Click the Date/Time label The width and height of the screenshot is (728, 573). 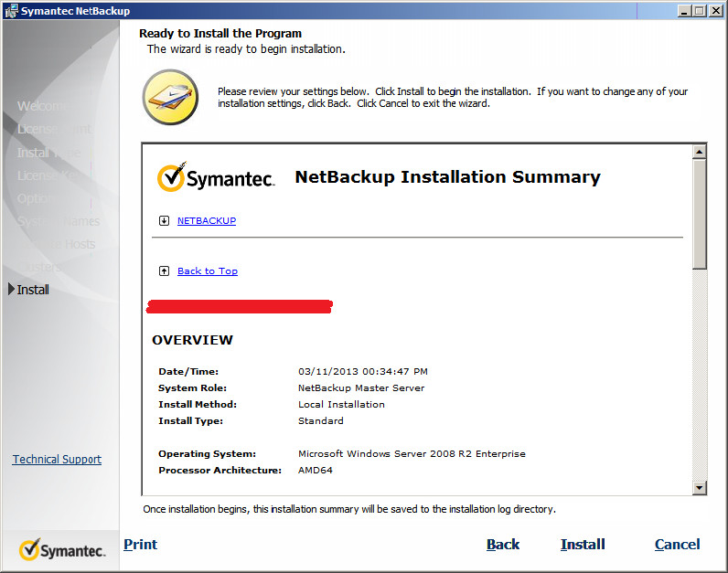[x=188, y=372]
